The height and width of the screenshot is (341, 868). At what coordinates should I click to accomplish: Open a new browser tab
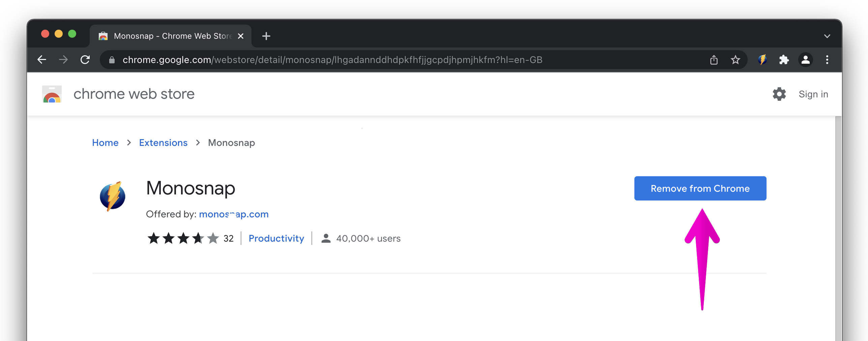pos(266,36)
